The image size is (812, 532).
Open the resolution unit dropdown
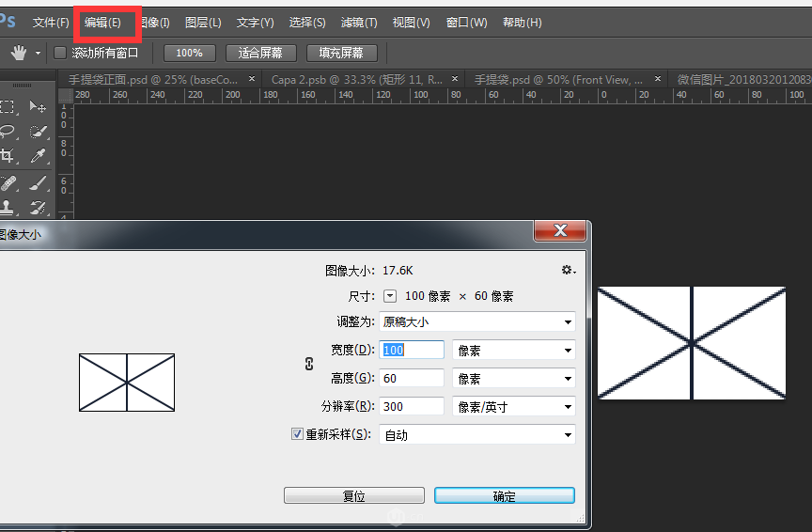(514, 407)
